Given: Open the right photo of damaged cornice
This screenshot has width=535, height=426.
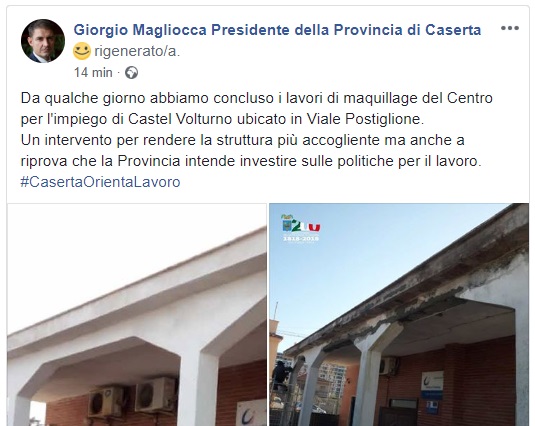Looking at the screenshot, I should (399, 314).
